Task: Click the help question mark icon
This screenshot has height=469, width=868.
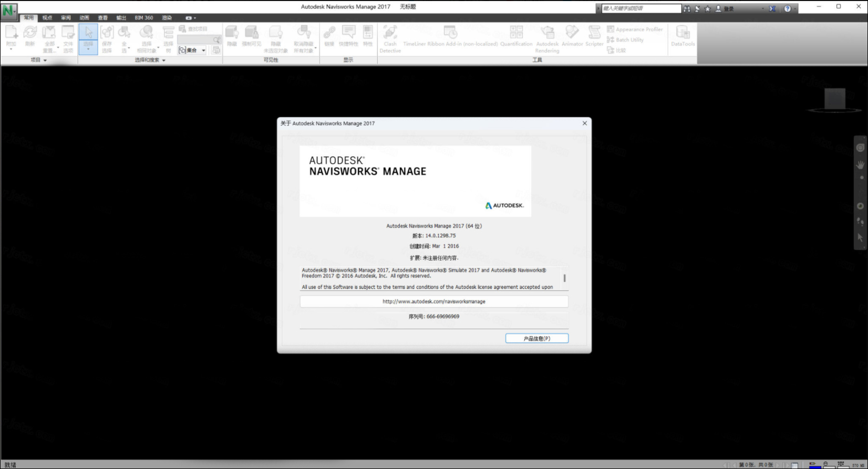Action: click(x=788, y=9)
